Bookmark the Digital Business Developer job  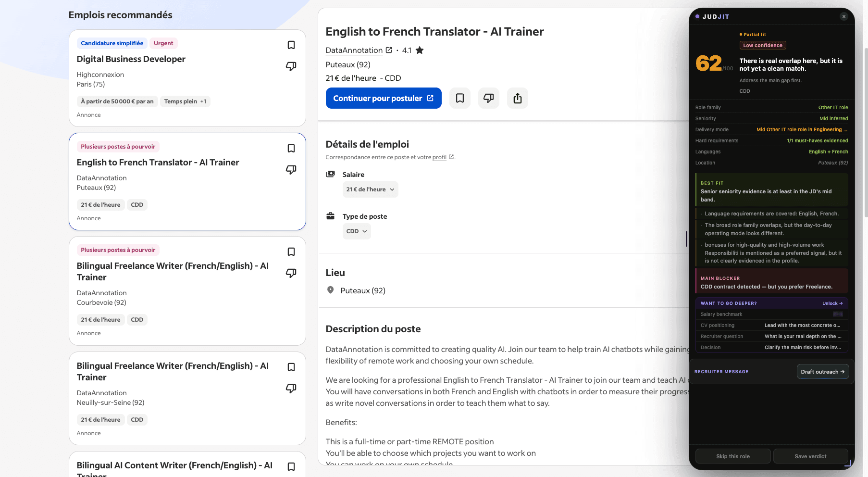pos(291,45)
